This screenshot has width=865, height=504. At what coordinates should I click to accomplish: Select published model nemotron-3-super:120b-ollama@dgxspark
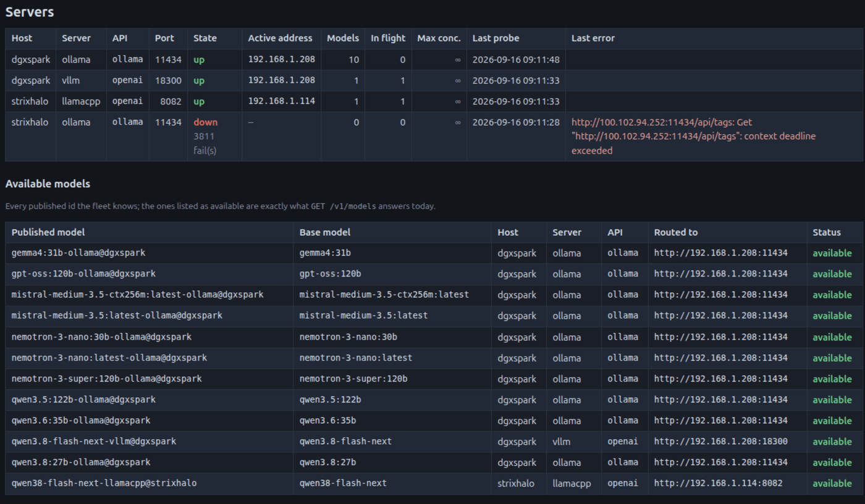point(107,379)
